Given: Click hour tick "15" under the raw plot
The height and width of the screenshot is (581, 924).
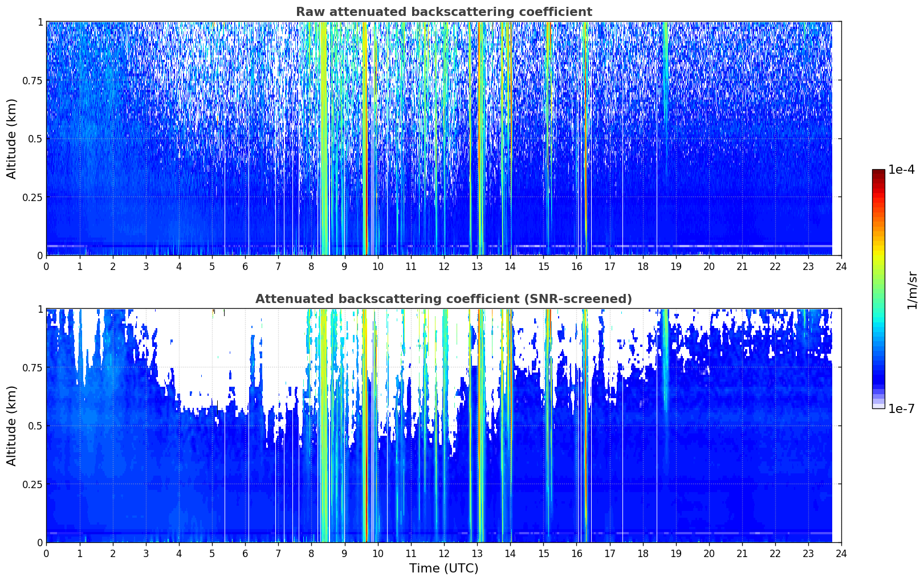Looking at the screenshot, I should [543, 266].
